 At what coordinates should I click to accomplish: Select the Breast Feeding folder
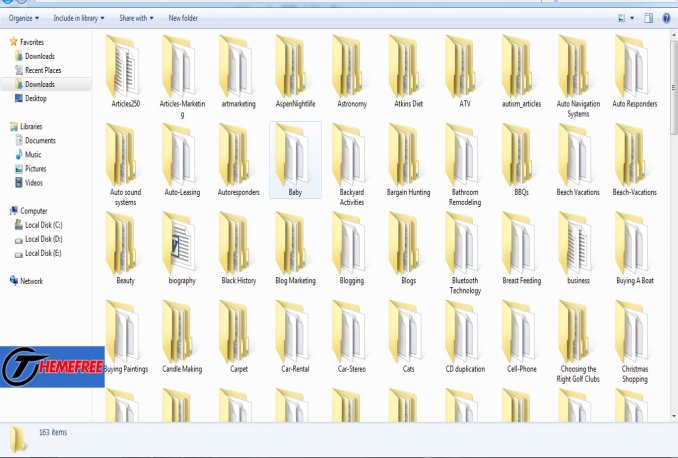(521, 244)
